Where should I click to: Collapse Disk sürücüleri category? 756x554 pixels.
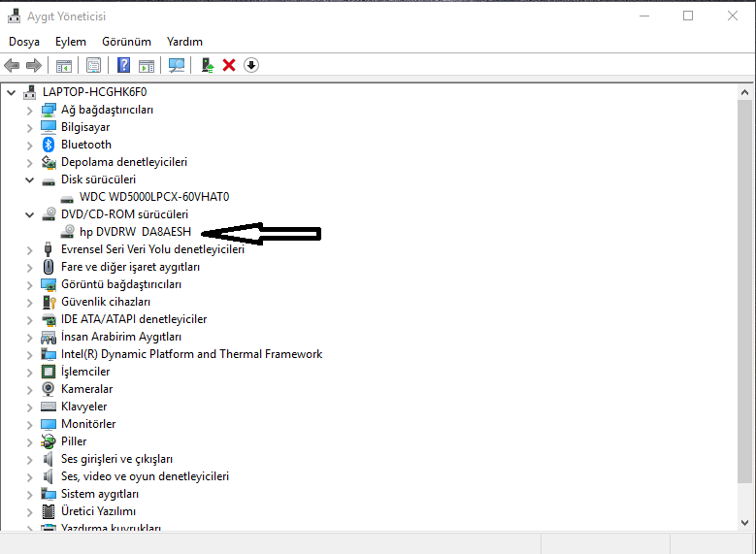tap(30, 179)
